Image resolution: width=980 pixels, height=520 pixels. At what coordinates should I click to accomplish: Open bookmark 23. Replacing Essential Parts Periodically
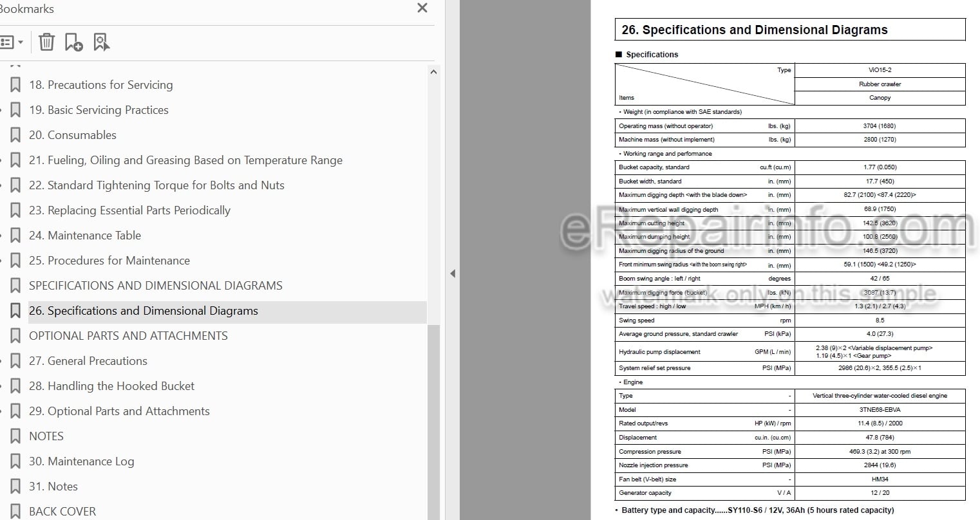129,210
